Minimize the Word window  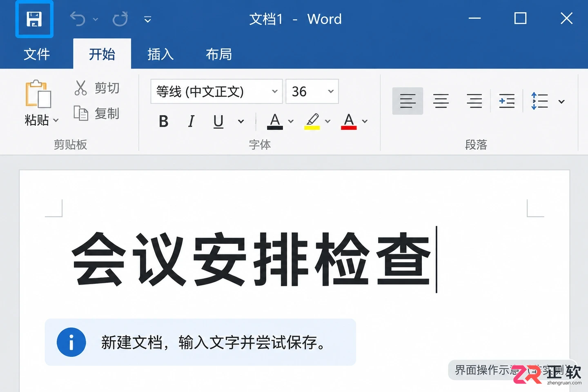click(x=474, y=18)
